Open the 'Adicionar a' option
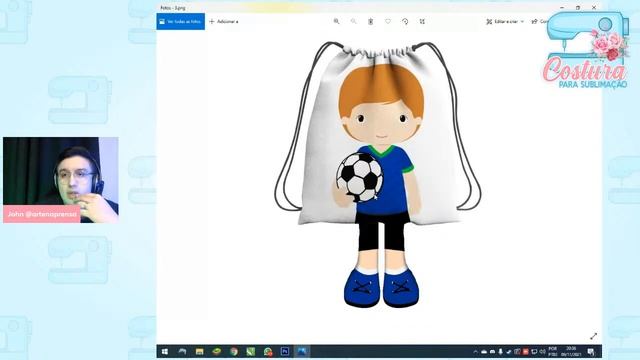Image resolution: width=640 pixels, height=360 pixels. tap(224, 21)
